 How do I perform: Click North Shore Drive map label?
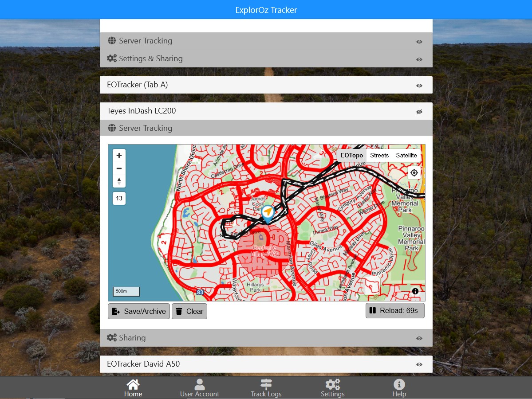(186, 168)
